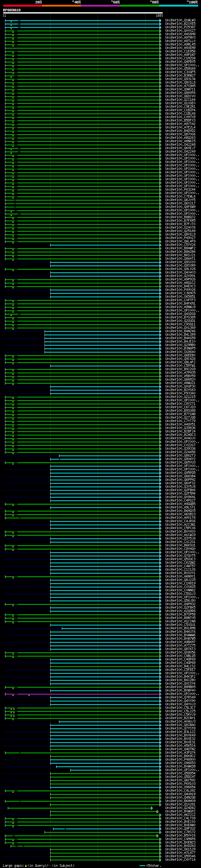Click the red 20% identity legend segment
The width and height of the screenshot is (201, 868).
pos(22,6)
